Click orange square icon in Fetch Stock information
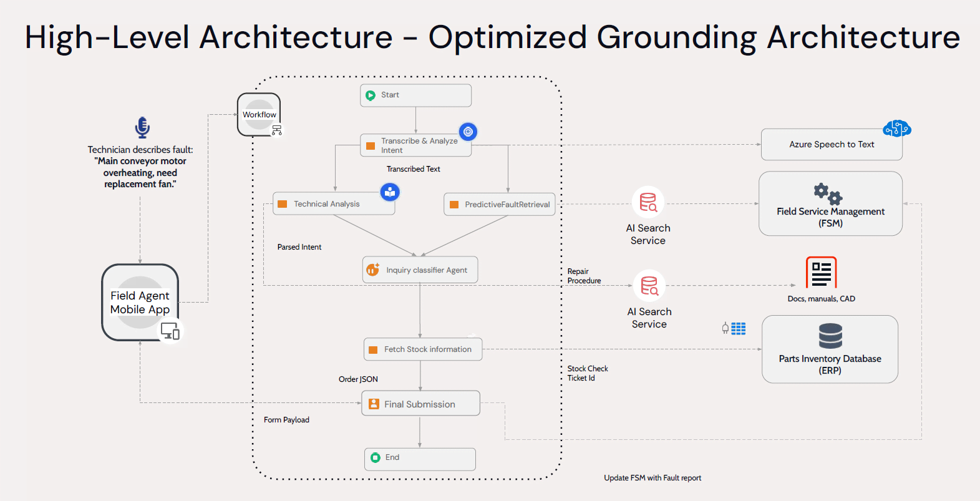The width and height of the screenshot is (980, 501). [x=373, y=350]
